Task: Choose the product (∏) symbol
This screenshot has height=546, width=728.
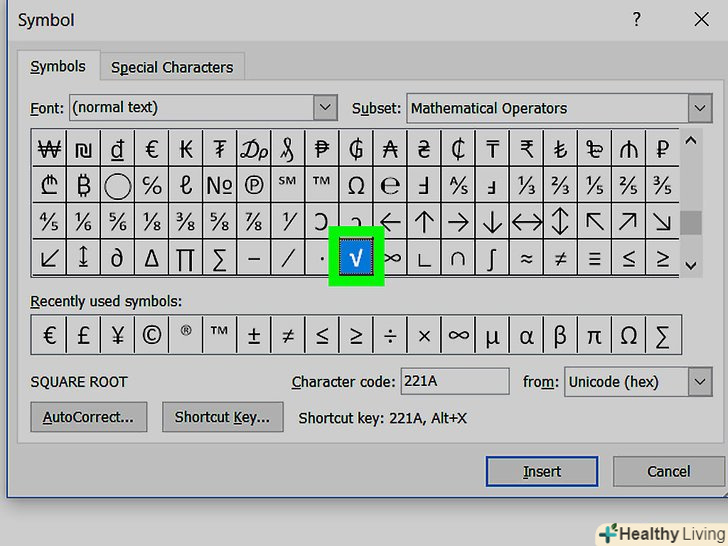Action: pos(186,257)
